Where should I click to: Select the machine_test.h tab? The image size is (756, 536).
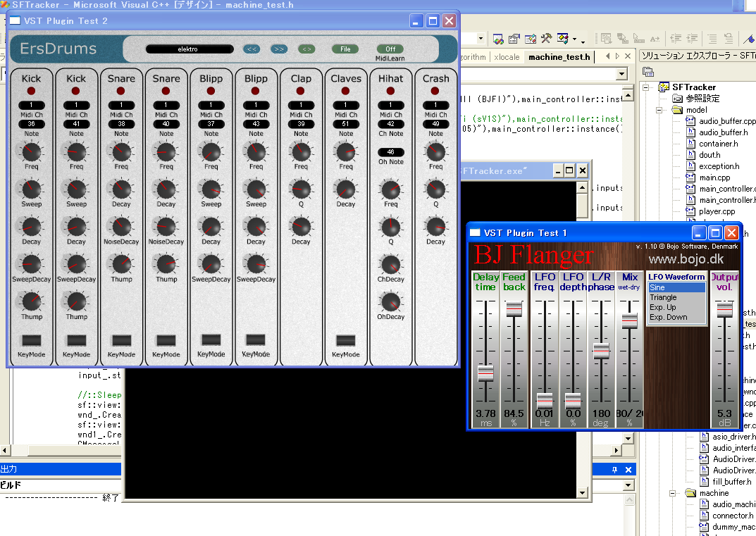(558, 57)
